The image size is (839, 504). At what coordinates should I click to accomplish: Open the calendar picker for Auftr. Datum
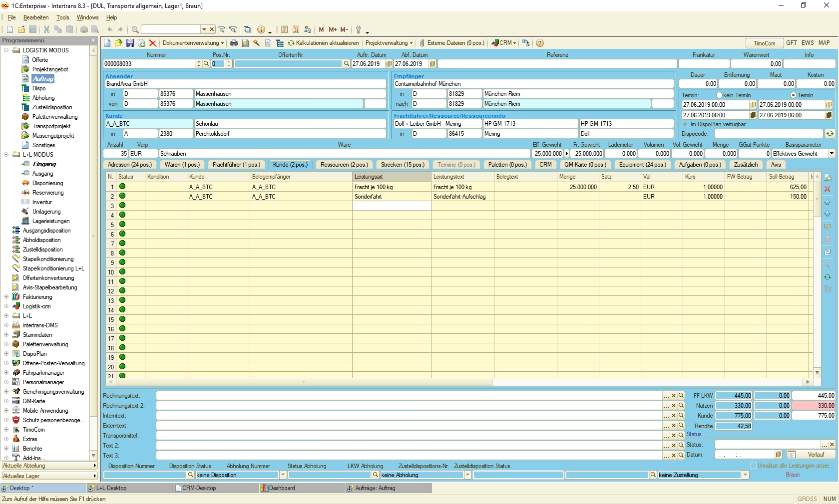[x=389, y=64]
